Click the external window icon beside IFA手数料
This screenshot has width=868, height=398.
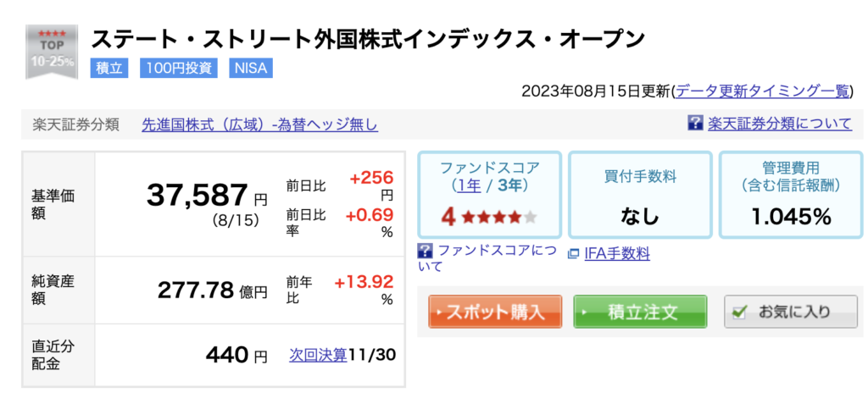click(574, 254)
